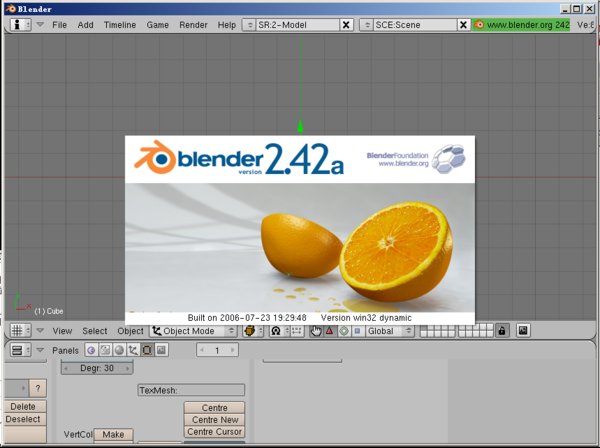This screenshot has height=448, width=600.
Task: Delete the SR:2-Model screen with X
Action: (346, 25)
